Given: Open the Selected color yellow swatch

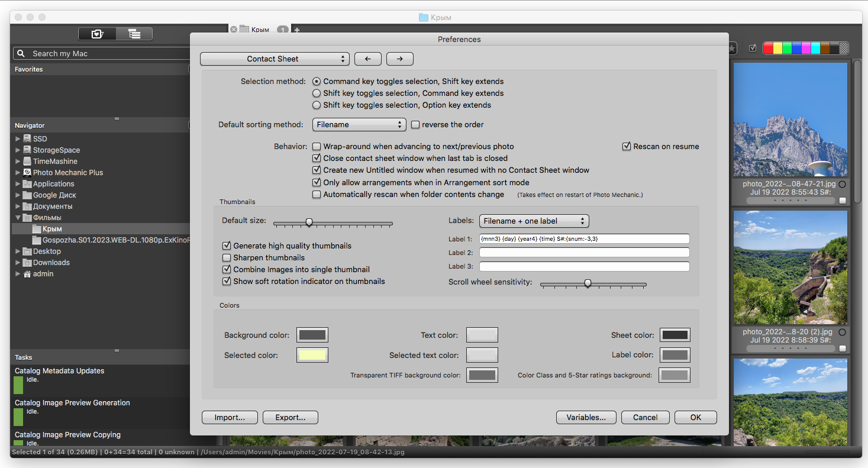Looking at the screenshot, I should pyautogui.click(x=312, y=355).
